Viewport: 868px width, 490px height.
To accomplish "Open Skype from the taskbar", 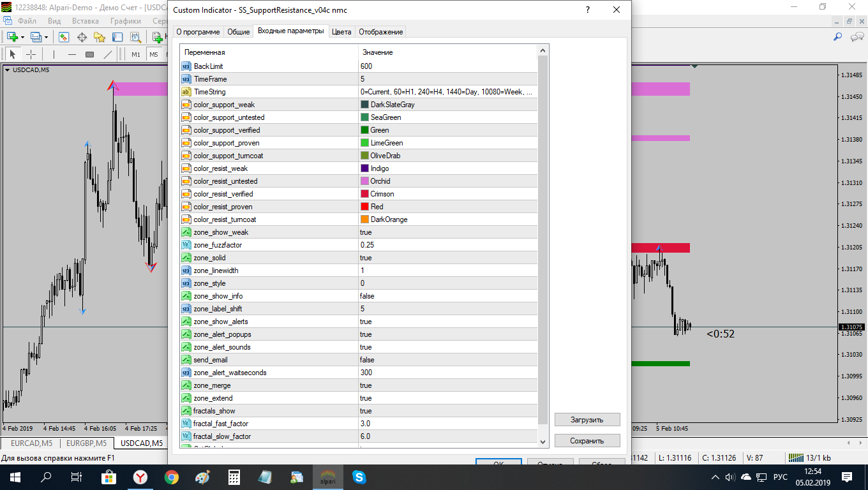I will (359, 477).
